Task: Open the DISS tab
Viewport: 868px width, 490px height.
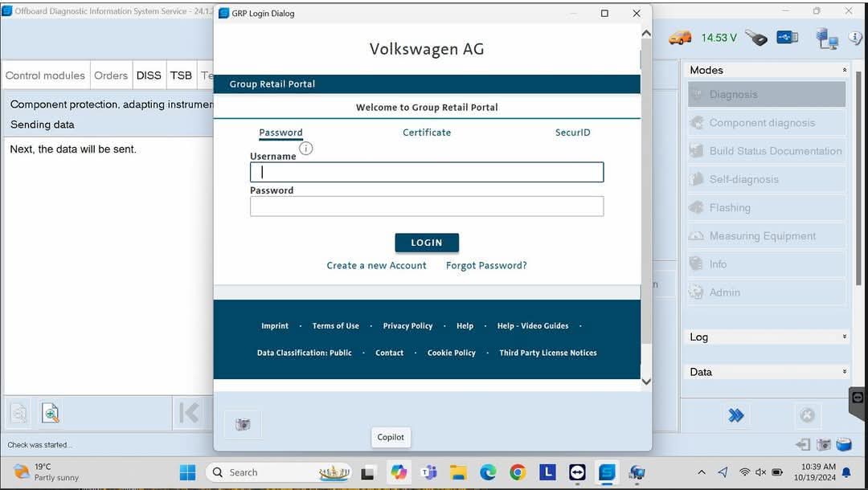Action: pyautogui.click(x=149, y=76)
